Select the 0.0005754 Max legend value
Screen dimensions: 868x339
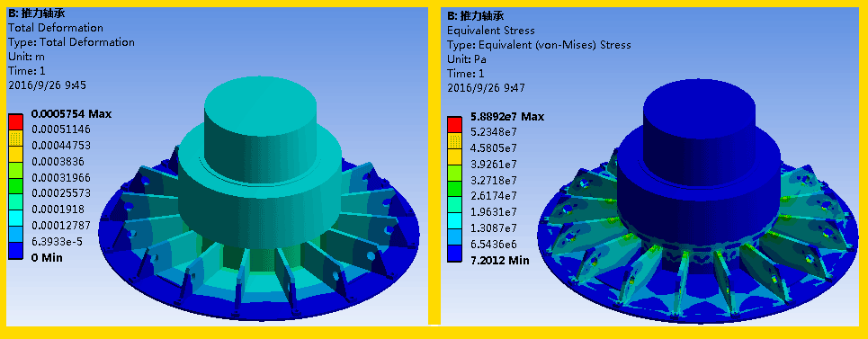tap(71, 114)
